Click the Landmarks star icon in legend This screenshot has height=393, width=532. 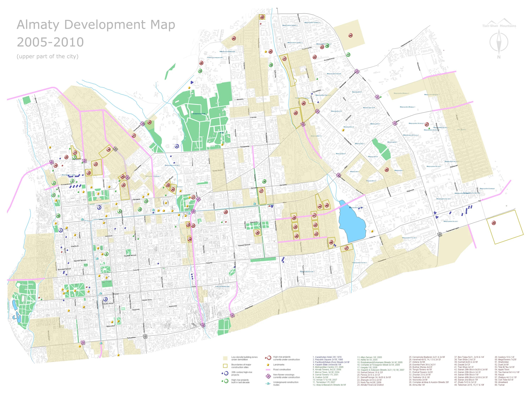click(x=268, y=365)
